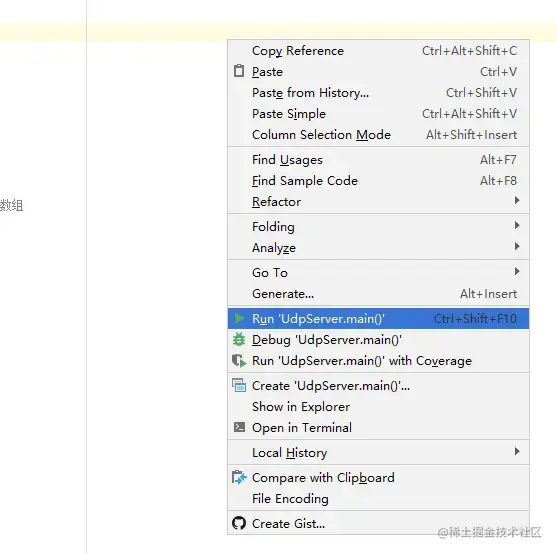Select File Encoding menu entry

pos(378,499)
